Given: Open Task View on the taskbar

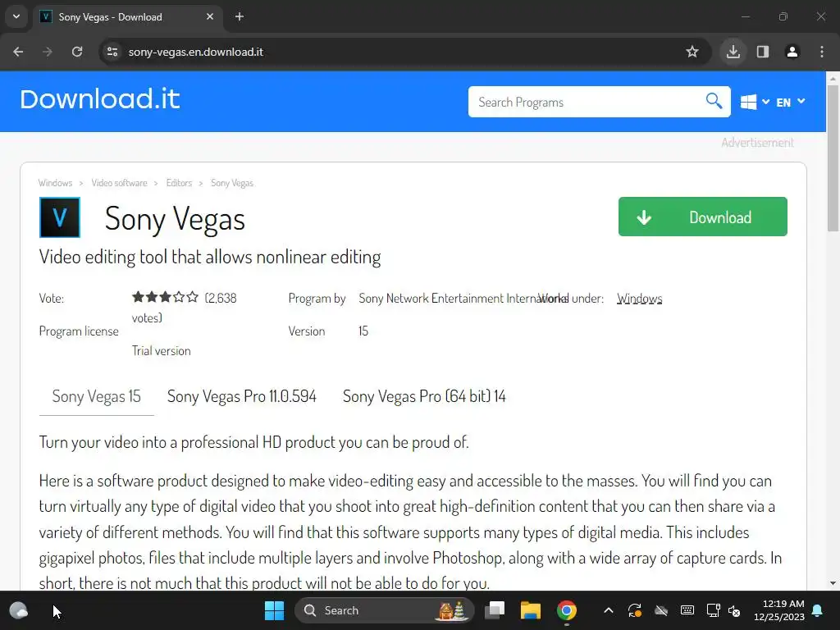Looking at the screenshot, I should coord(495,610).
